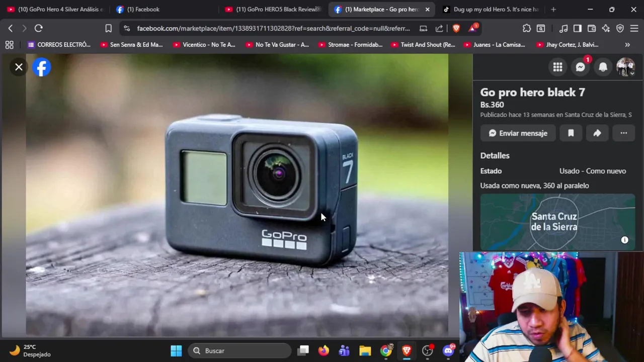Open Google Chrome from the taskbar

(386, 351)
